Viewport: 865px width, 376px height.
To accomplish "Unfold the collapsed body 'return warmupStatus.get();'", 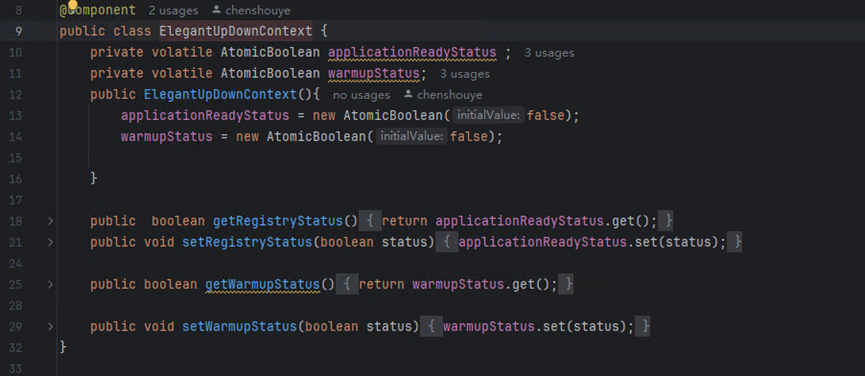I will pos(455,284).
